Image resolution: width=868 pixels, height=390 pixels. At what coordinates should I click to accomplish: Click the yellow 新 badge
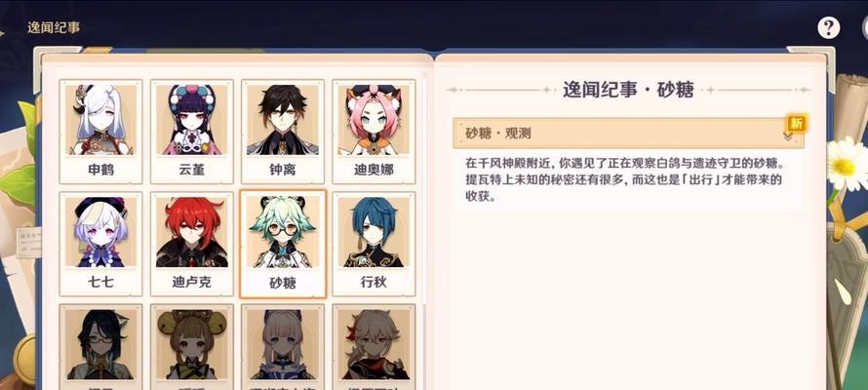click(796, 123)
